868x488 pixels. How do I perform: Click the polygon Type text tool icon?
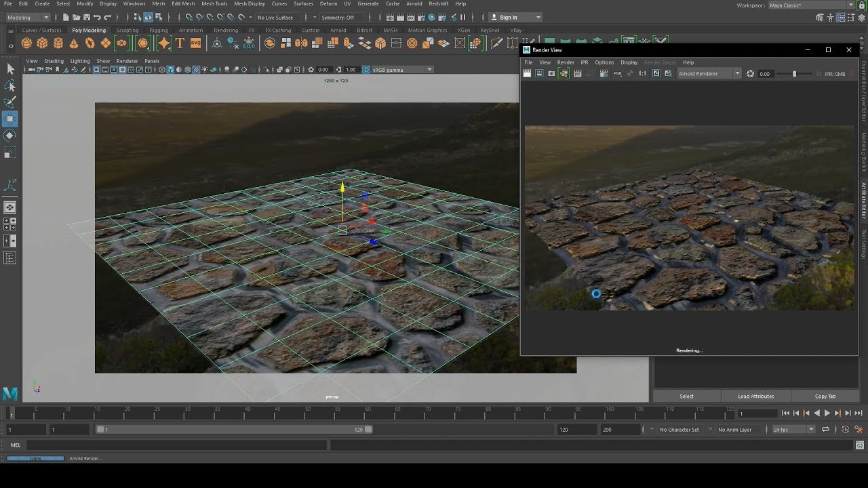[x=180, y=43]
